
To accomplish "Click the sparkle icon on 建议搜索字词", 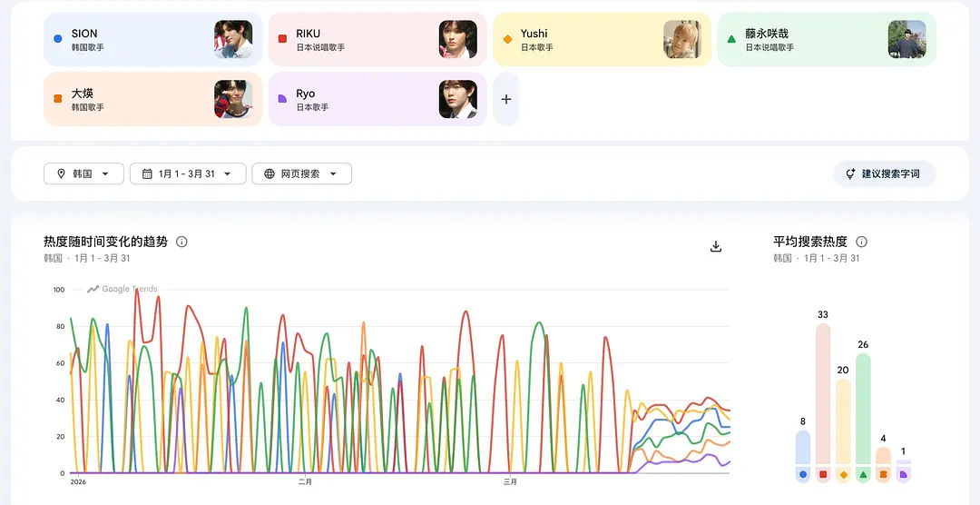I will [850, 174].
